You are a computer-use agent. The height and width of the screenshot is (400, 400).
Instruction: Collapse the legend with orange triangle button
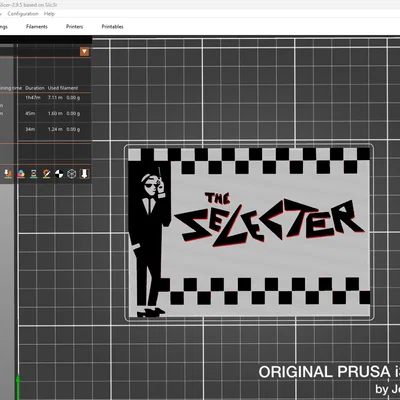click(x=84, y=52)
